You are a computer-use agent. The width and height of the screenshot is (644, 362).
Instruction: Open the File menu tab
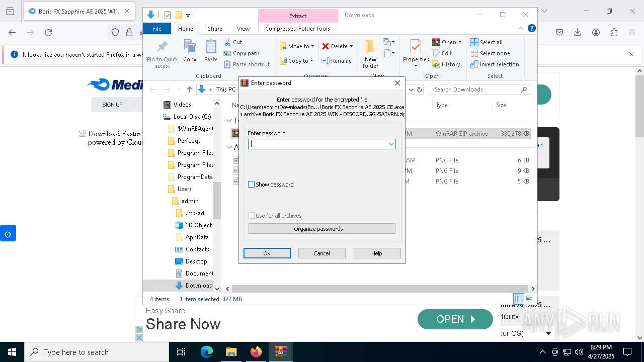[x=157, y=29]
